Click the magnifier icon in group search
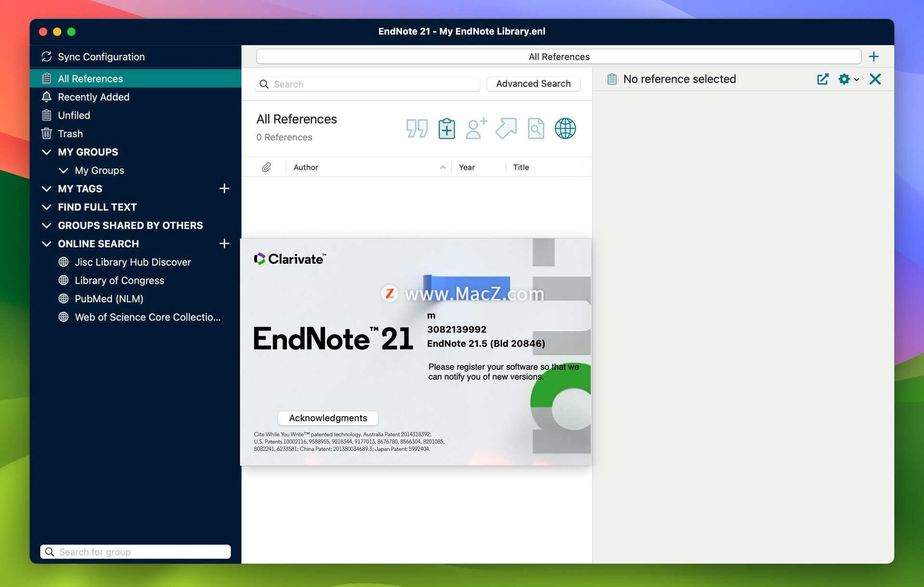Screen dimensions: 924x587 pos(50,551)
